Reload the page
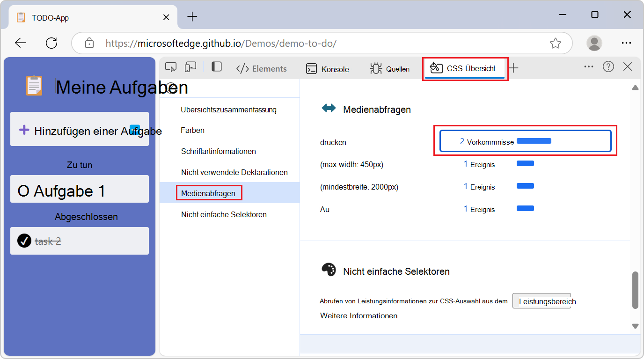The width and height of the screenshot is (644, 359). tap(51, 43)
